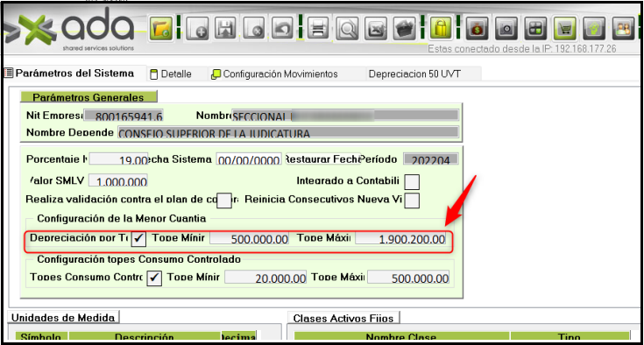Open the magnifying glass search icon
Screen dimensions: 644x345
click(x=347, y=28)
